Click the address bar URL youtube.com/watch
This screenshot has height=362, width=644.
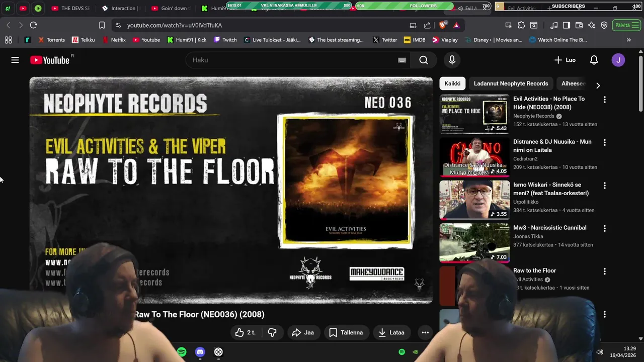(174, 25)
